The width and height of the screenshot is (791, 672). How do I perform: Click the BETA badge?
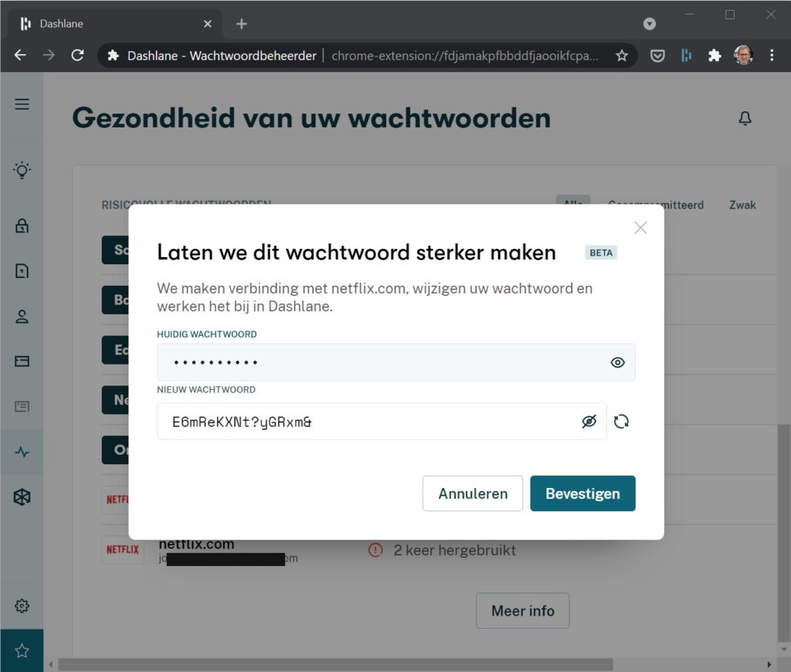(x=601, y=253)
